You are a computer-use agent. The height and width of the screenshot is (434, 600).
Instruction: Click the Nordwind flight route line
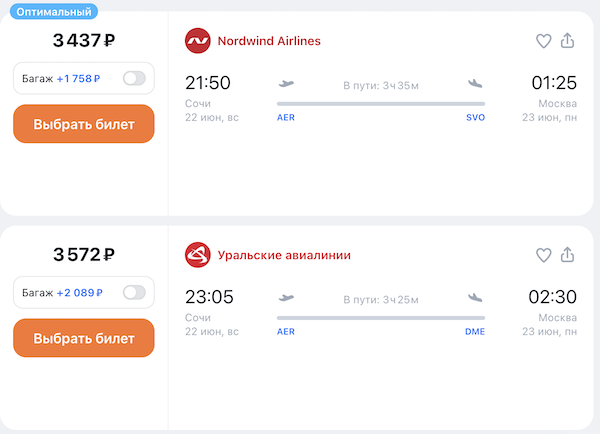click(380, 103)
